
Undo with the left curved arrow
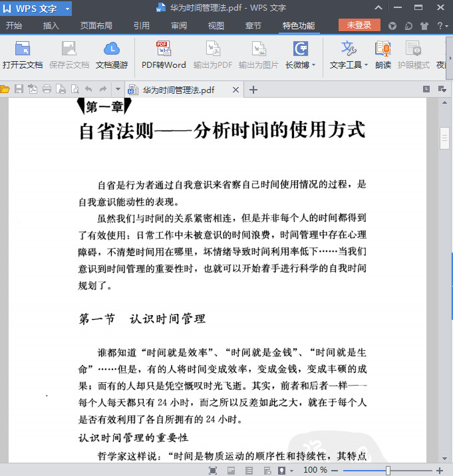pyautogui.click(x=88, y=89)
